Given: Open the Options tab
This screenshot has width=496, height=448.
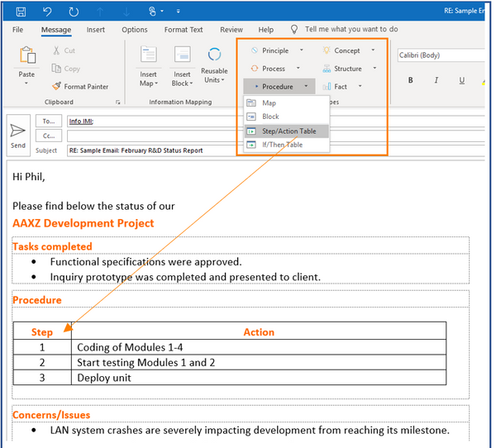Looking at the screenshot, I should [135, 30].
